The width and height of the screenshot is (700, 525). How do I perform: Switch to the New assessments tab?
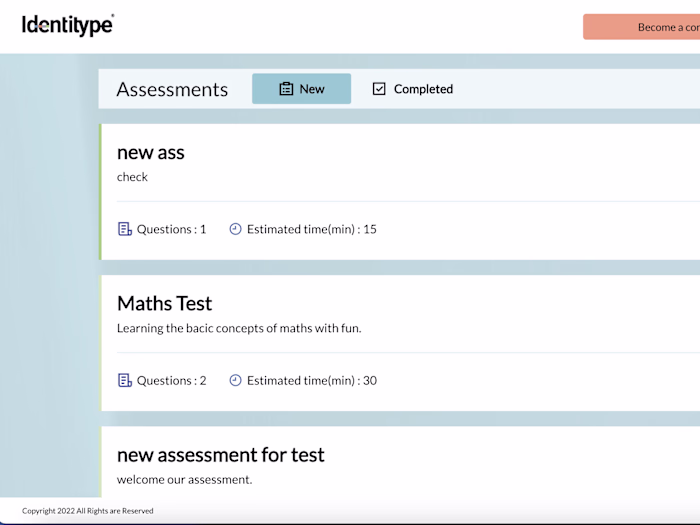click(x=301, y=89)
